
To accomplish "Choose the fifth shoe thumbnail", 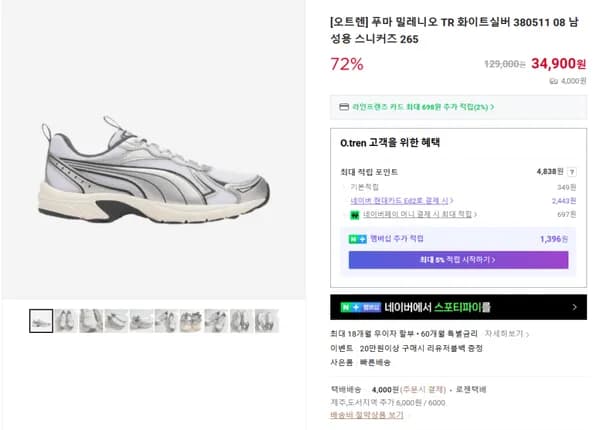I will 141,321.
